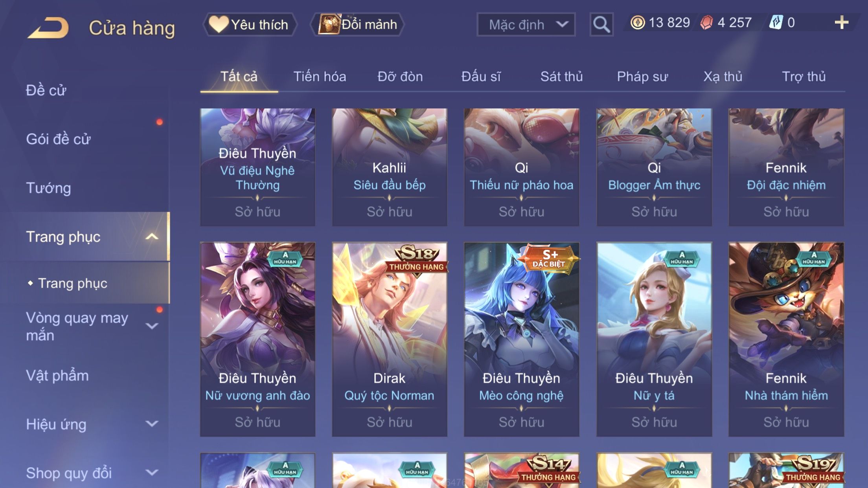Switch to the Pháp sư tab

pos(642,76)
